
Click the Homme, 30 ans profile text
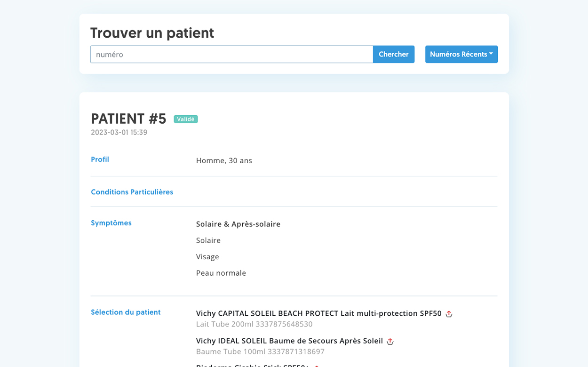coord(224,160)
